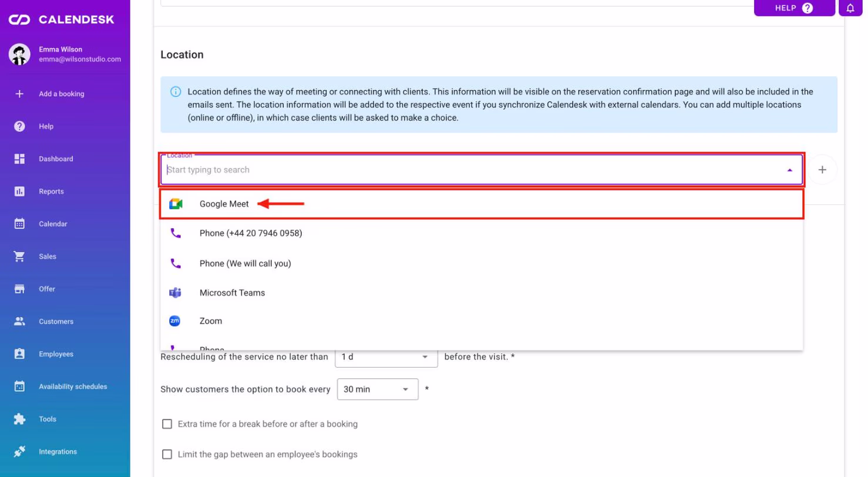Tick the limit gap between bookings checkbox

(x=167, y=455)
